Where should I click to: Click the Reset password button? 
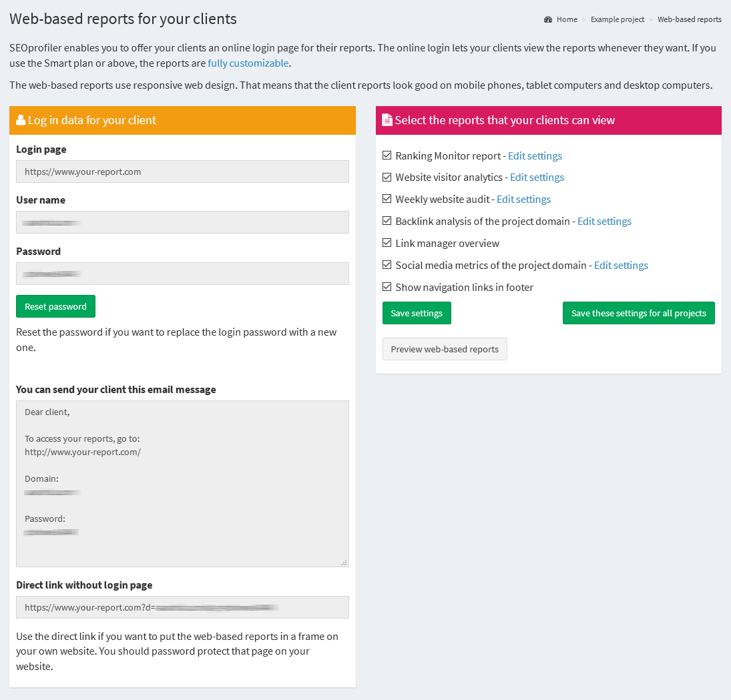(x=55, y=306)
